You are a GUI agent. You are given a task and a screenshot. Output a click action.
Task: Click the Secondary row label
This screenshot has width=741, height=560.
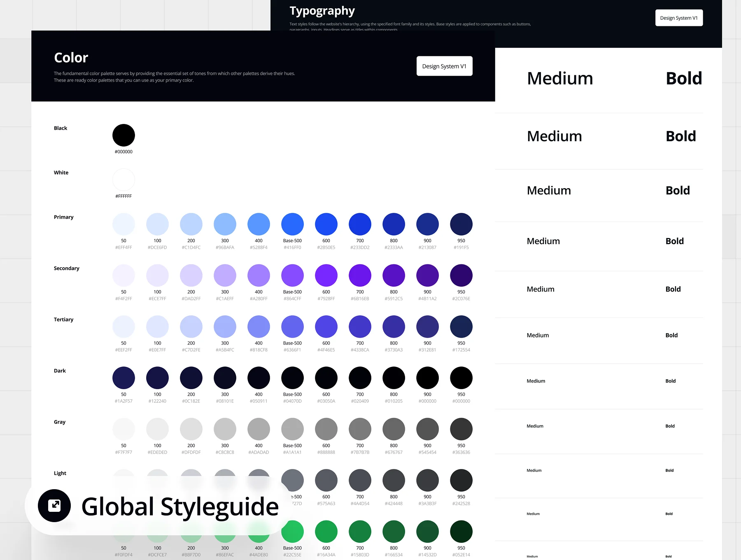click(66, 268)
